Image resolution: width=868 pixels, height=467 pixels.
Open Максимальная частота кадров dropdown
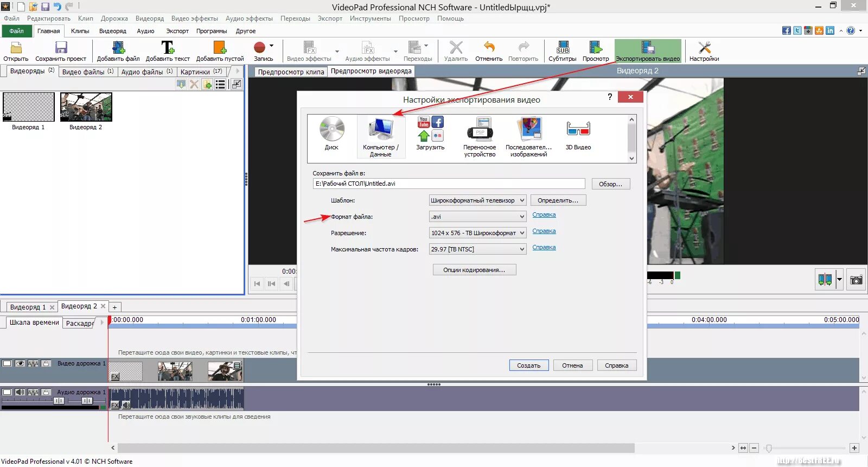click(x=477, y=249)
